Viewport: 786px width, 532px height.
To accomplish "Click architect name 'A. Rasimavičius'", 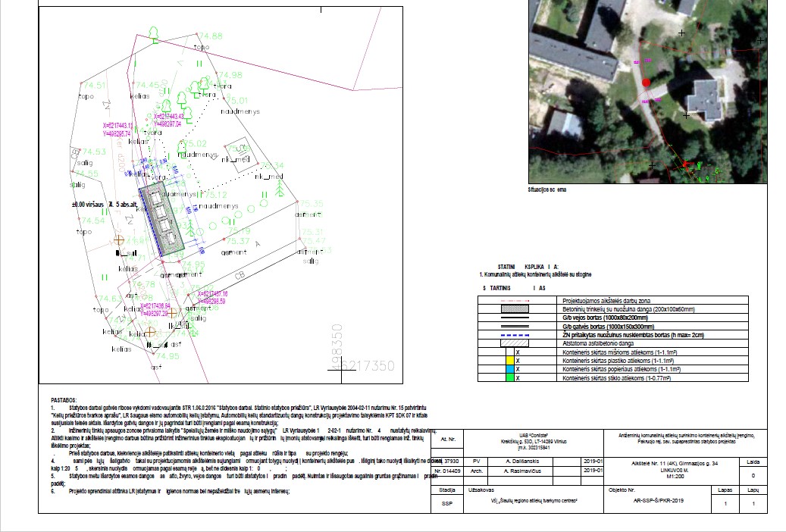I will 522,471.
